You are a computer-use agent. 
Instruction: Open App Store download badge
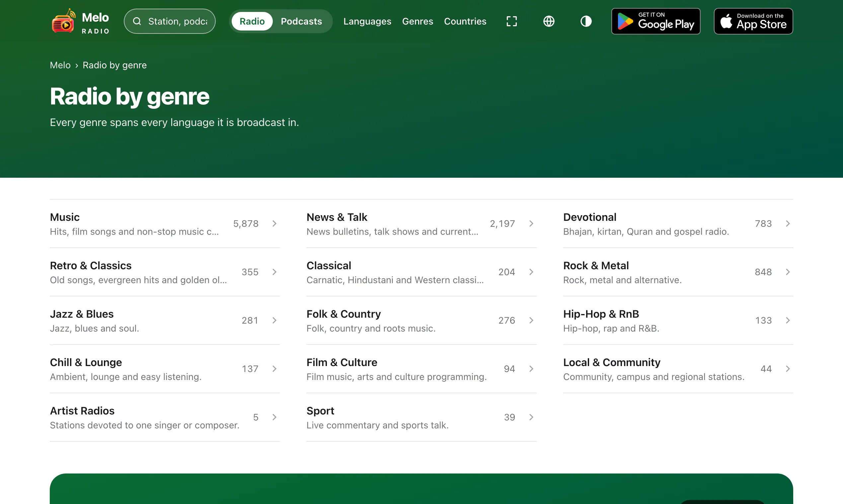click(753, 22)
